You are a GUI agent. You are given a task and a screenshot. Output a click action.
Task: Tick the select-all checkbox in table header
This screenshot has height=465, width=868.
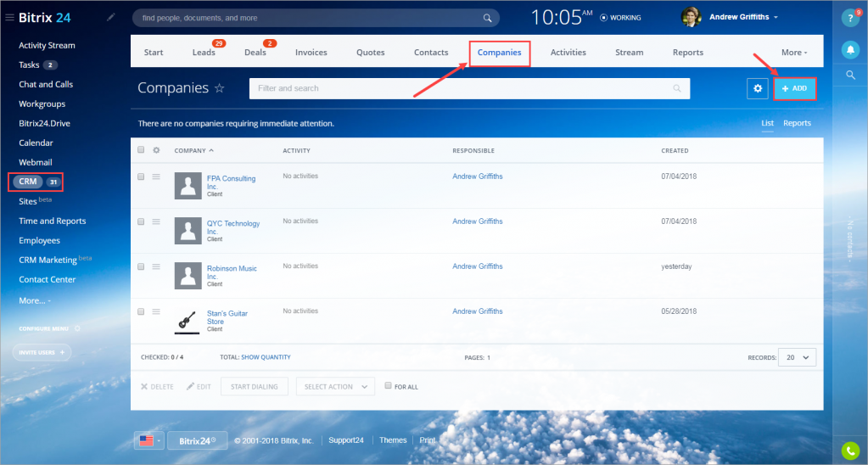141,149
